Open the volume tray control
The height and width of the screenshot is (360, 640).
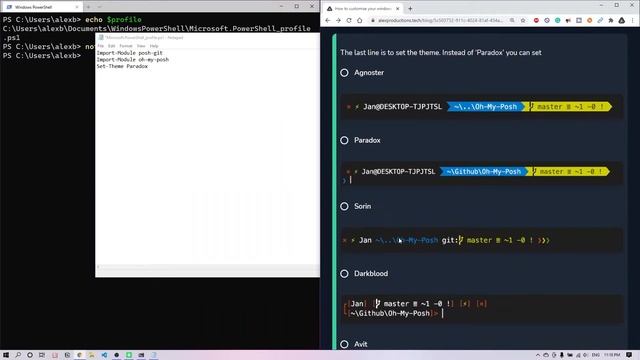[585, 355]
